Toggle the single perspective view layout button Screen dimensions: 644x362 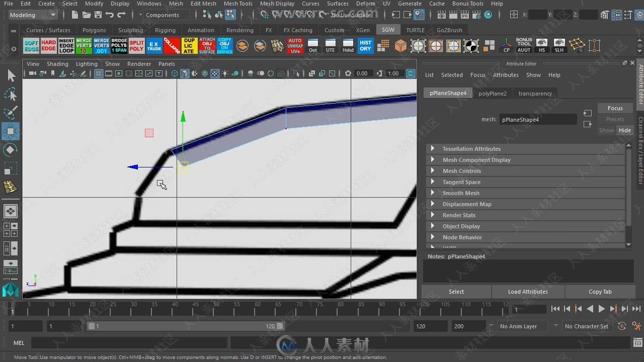coord(11,211)
